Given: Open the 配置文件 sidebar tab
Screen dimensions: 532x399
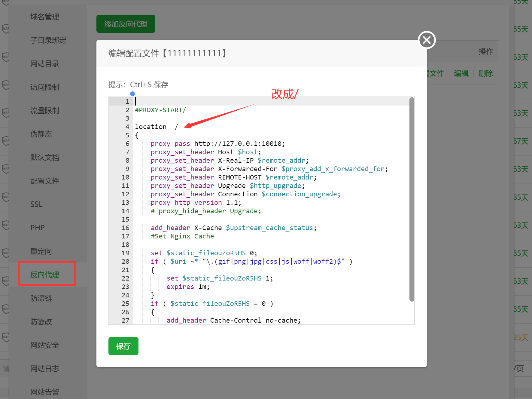Looking at the screenshot, I should pos(45,181).
